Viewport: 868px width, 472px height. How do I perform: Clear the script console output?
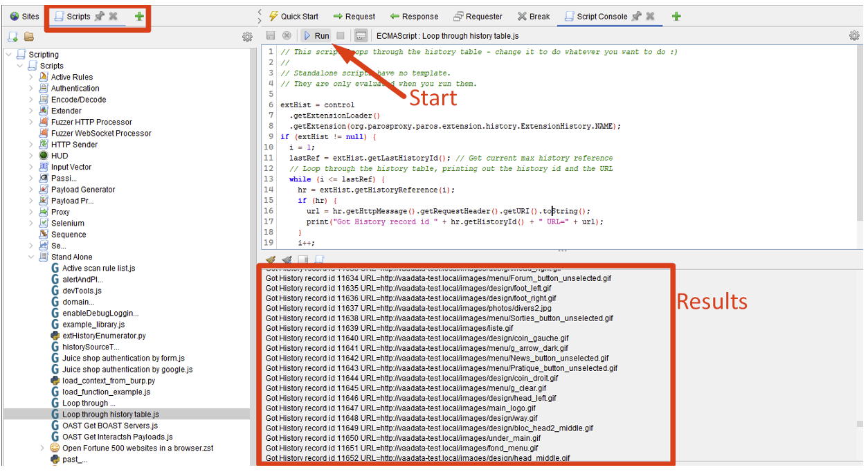click(x=272, y=259)
